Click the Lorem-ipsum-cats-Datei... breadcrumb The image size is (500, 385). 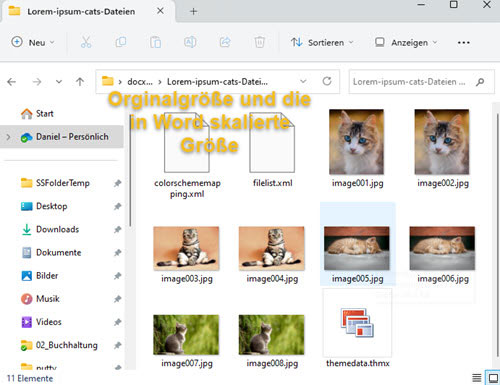[217, 82]
